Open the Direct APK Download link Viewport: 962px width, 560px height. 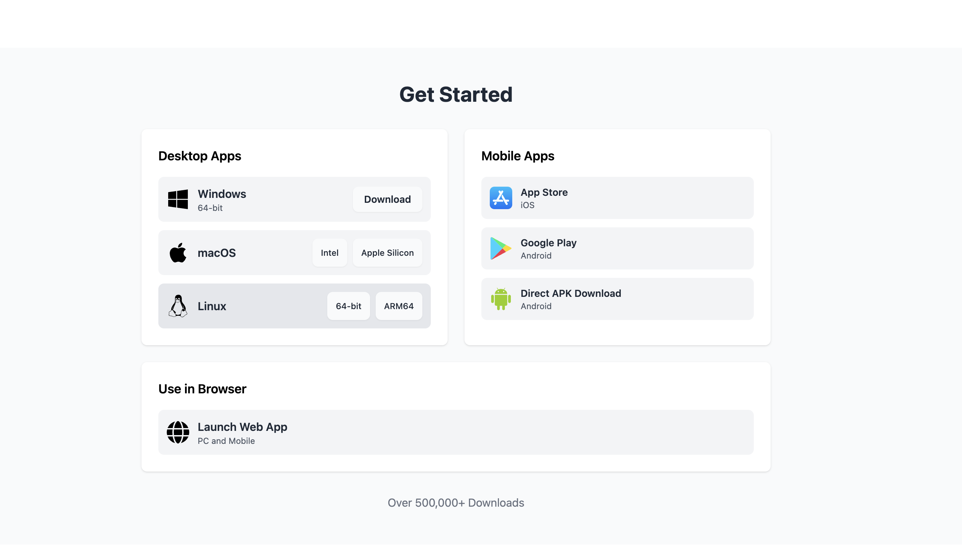click(617, 299)
